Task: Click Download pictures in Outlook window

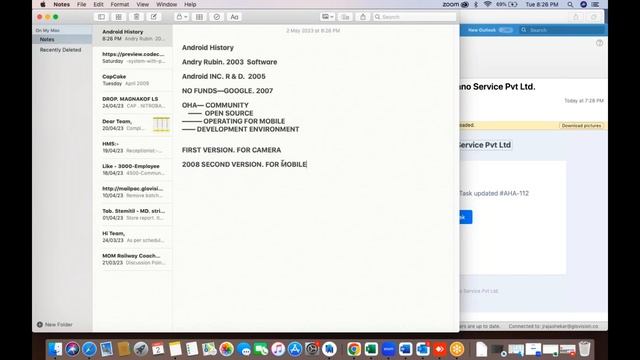Action: (581, 126)
